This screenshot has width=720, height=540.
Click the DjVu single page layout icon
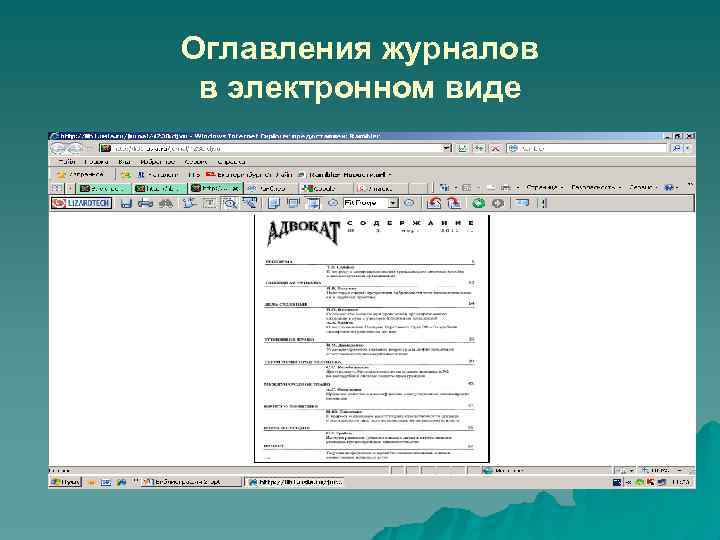pos(274,203)
